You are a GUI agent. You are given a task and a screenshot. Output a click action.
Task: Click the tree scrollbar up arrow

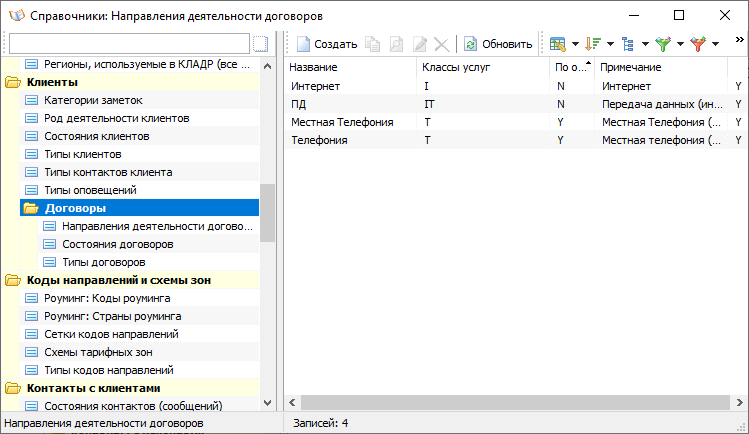[x=268, y=66]
